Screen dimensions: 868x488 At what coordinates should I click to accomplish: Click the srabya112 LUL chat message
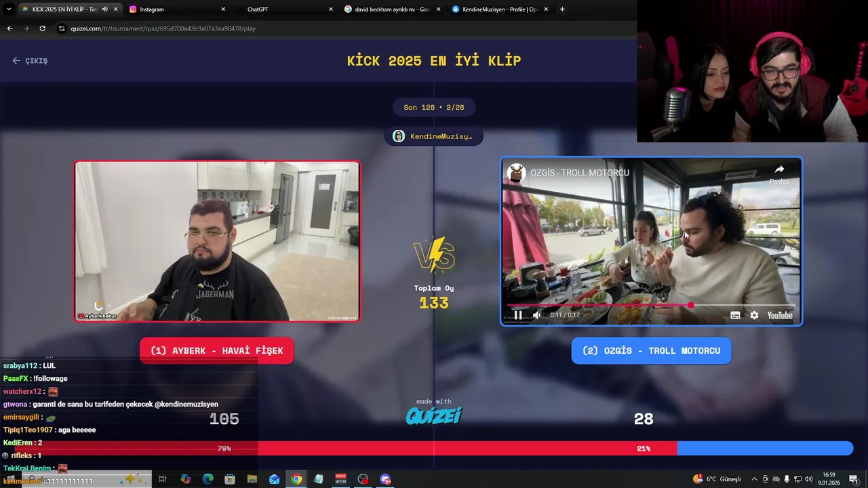(29, 365)
